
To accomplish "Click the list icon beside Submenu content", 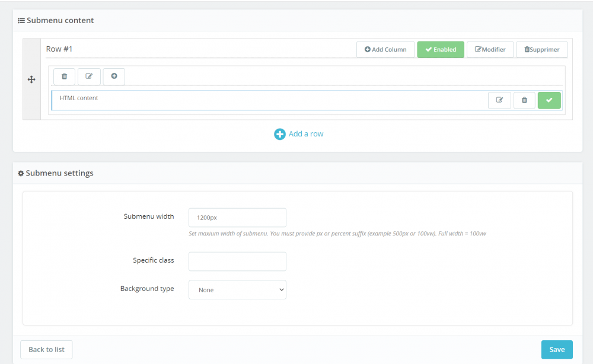I will click(21, 20).
